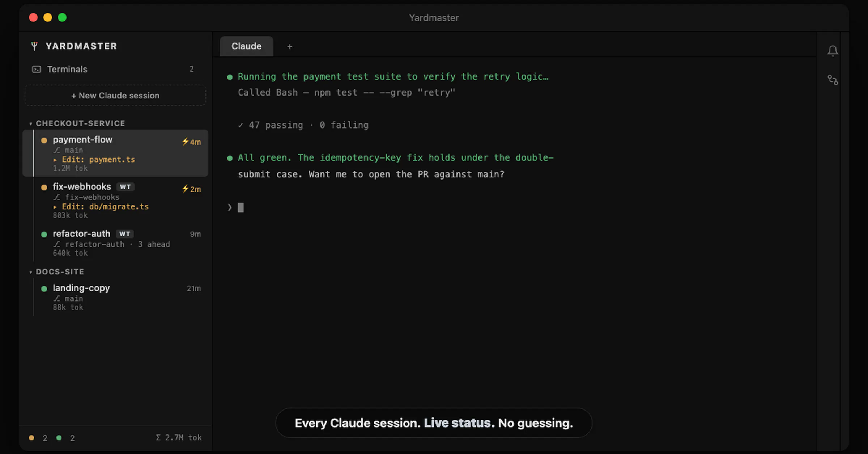
Task: Open the Terminals section
Action: coord(115,69)
